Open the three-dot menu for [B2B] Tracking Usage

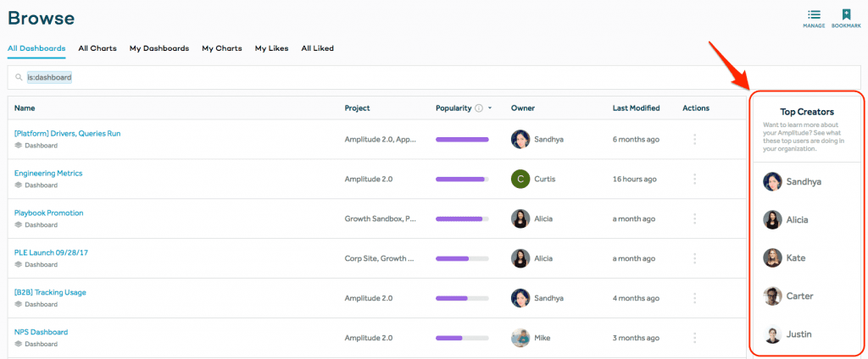coord(694,298)
